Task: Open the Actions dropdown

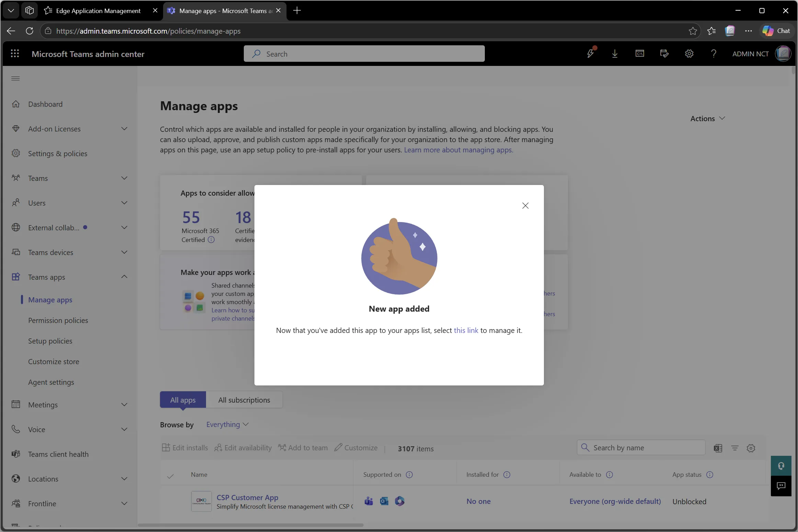Action: click(x=708, y=118)
